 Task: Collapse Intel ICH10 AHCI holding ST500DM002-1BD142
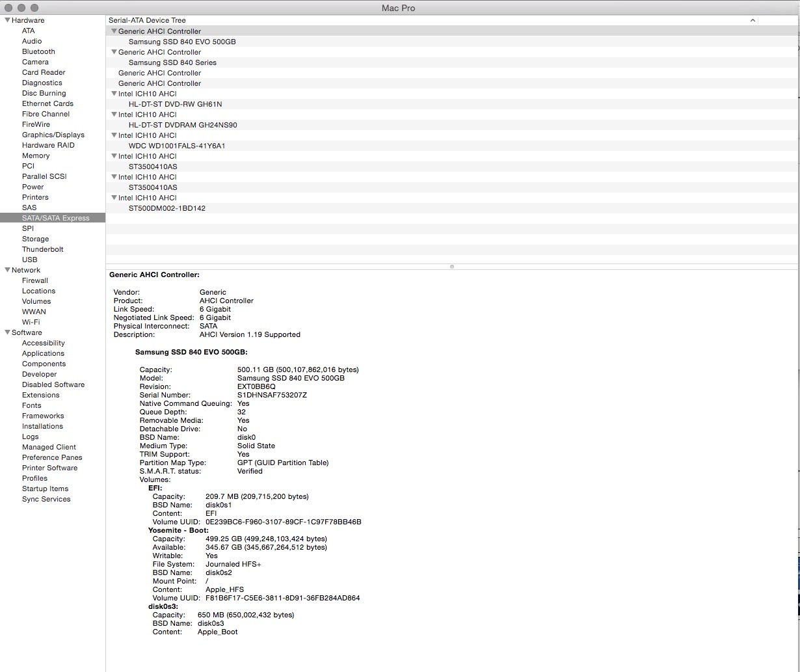point(114,198)
